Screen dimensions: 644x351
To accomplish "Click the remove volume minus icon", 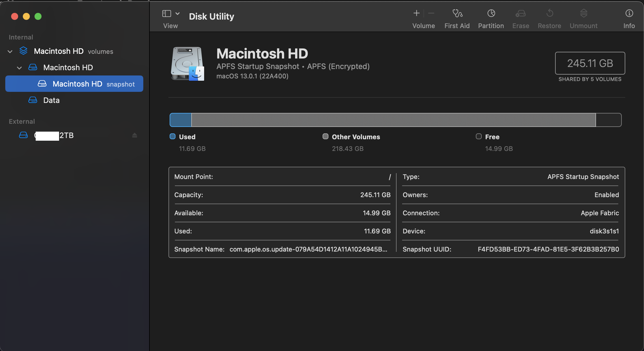I will pyautogui.click(x=431, y=13).
